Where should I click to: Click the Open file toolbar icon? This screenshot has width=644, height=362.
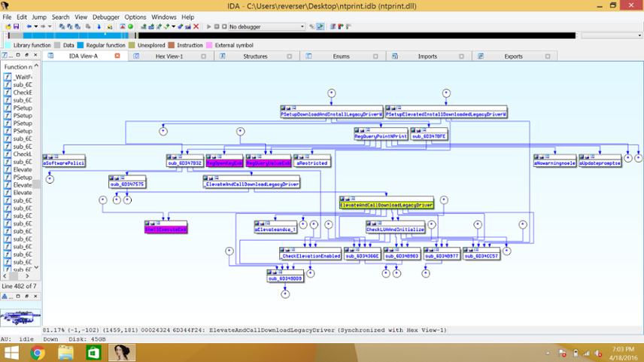tap(8, 26)
